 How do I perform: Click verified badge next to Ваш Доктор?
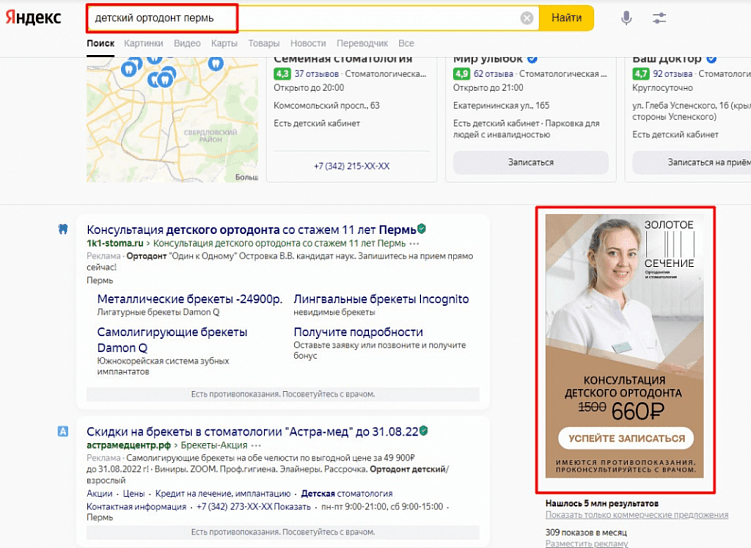pyautogui.click(x=711, y=59)
